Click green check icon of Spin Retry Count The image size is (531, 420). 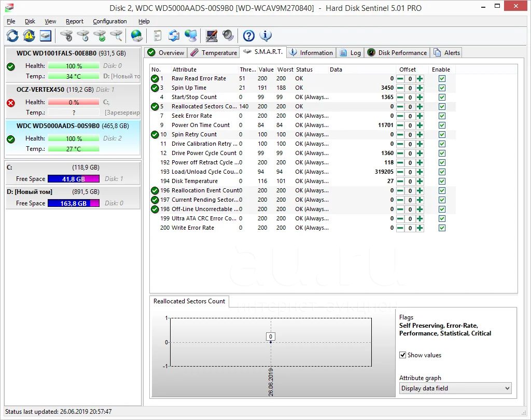pyautogui.click(x=155, y=135)
